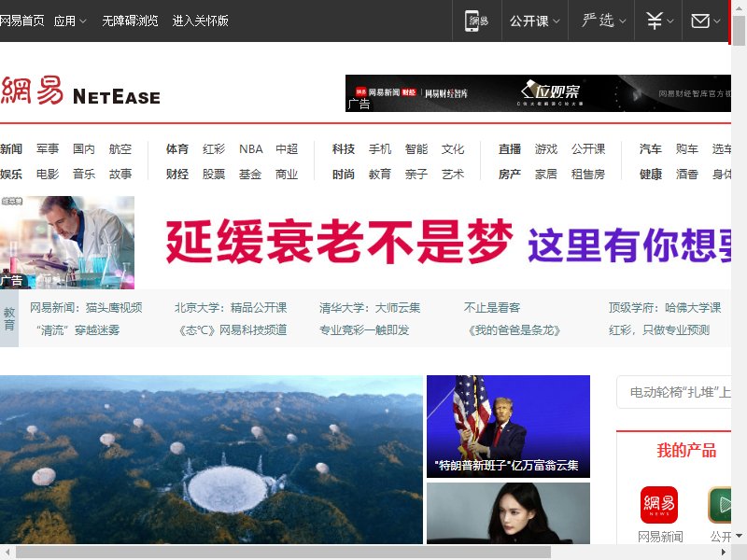747x560 pixels.
Task: Open the 智能 channel
Action: coord(416,149)
